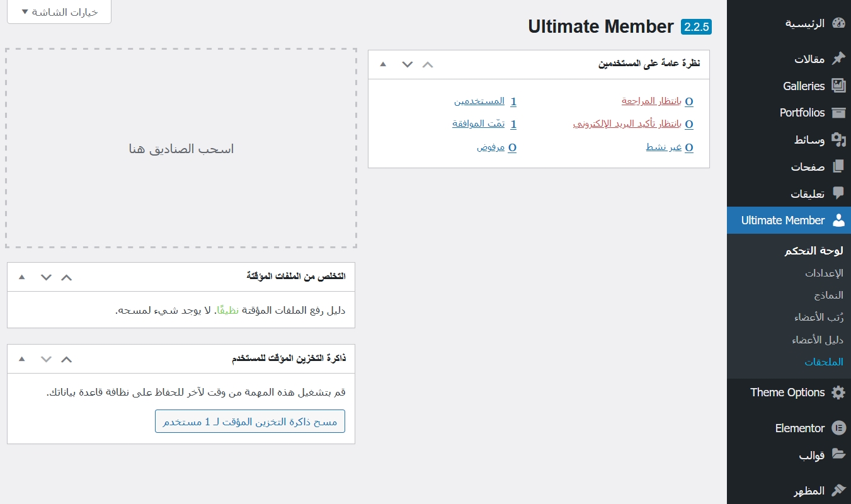The image size is (851, 504).
Task: Click the folder icon beside قوالب
Action: tap(838, 455)
